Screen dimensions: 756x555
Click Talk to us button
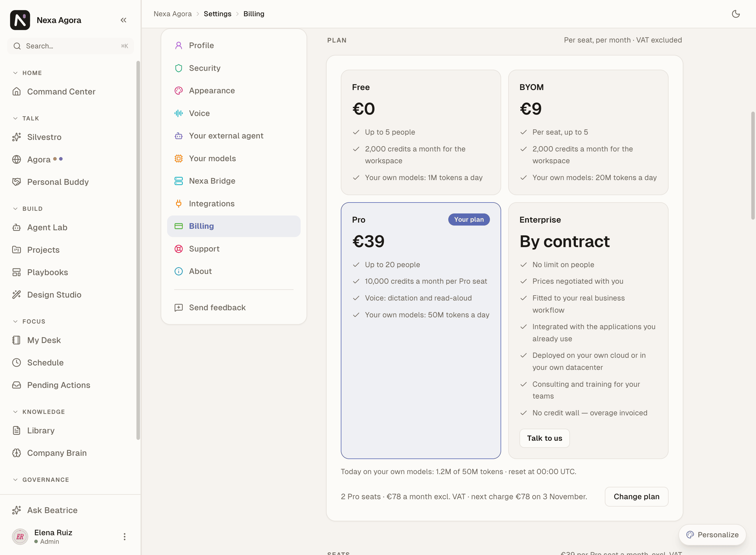(544, 438)
